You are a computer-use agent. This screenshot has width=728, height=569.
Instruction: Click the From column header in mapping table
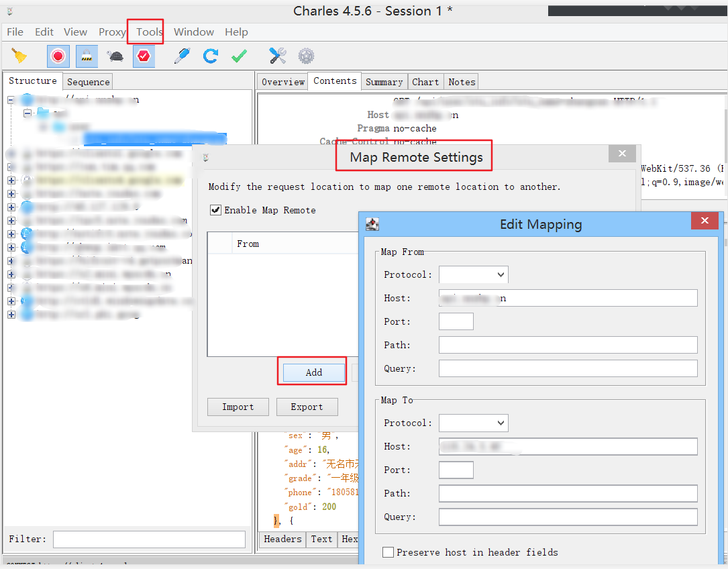[x=295, y=244]
